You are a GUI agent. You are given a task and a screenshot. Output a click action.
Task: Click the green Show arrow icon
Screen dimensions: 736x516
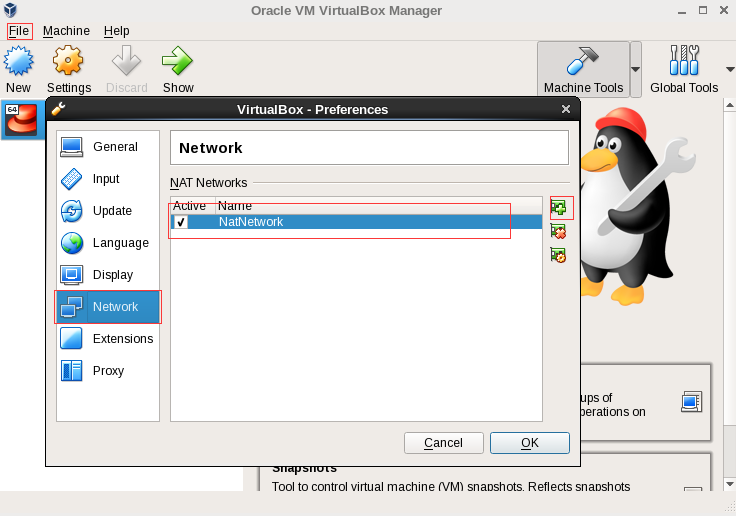click(x=178, y=62)
